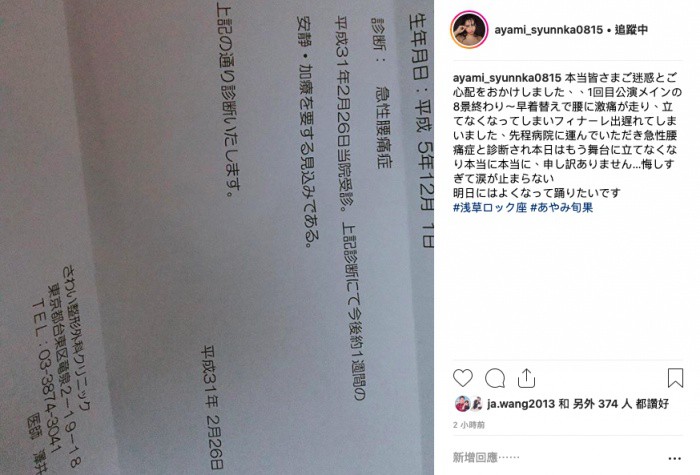Toggle the 追蹤中 following status

click(x=631, y=29)
